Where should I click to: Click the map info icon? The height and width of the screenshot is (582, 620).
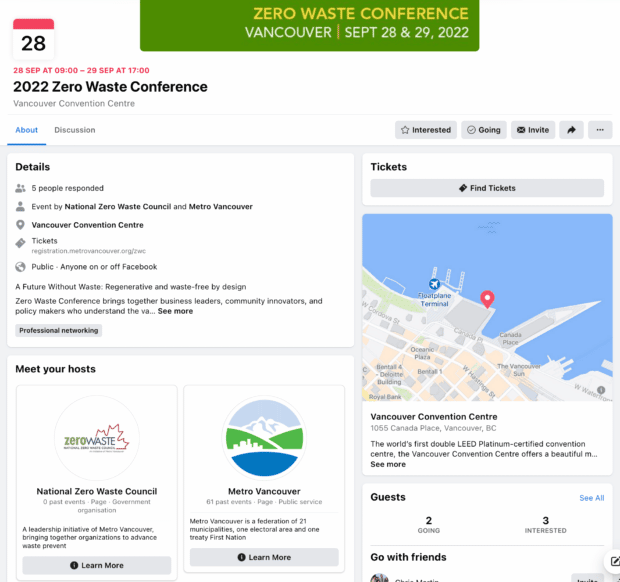pyautogui.click(x=601, y=390)
